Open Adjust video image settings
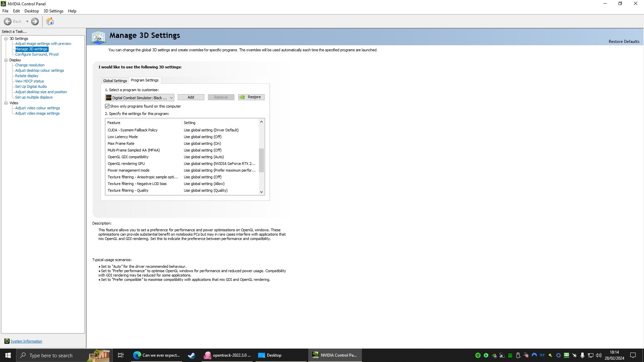 click(x=37, y=113)
